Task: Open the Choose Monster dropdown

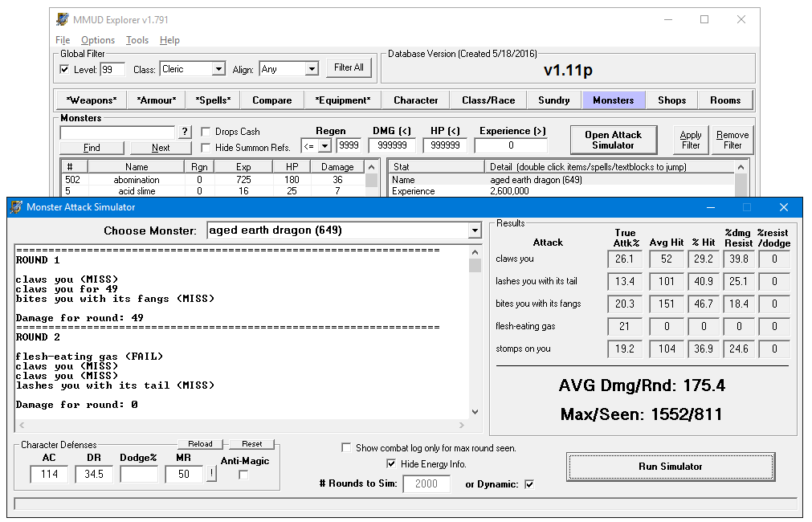Action: [474, 230]
